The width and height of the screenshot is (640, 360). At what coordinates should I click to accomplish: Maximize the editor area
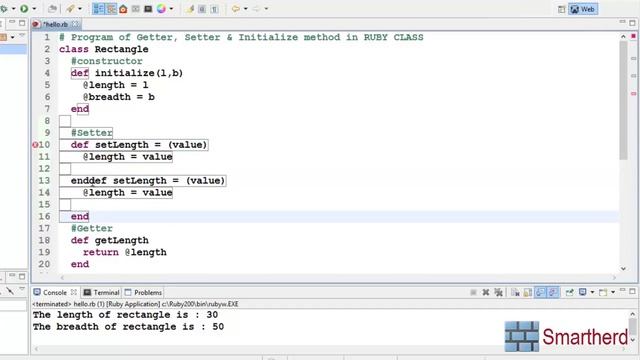(x=633, y=23)
